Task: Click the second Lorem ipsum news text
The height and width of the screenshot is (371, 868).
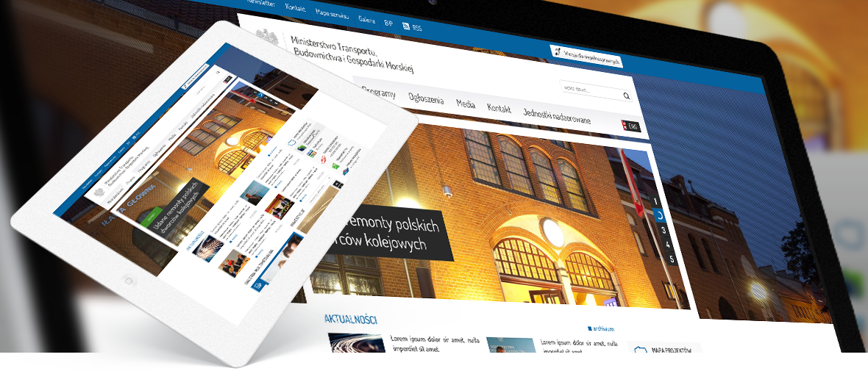Action: pos(579,347)
